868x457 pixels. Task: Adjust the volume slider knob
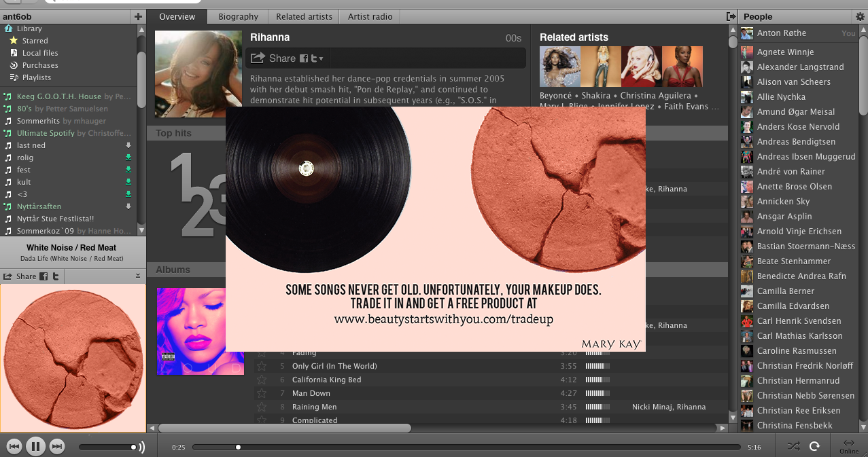pos(134,447)
